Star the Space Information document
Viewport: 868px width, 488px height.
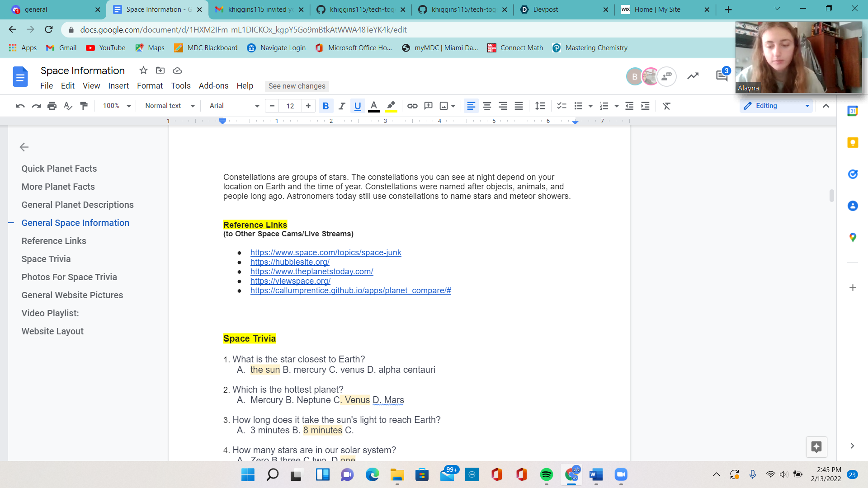click(143, 70)
